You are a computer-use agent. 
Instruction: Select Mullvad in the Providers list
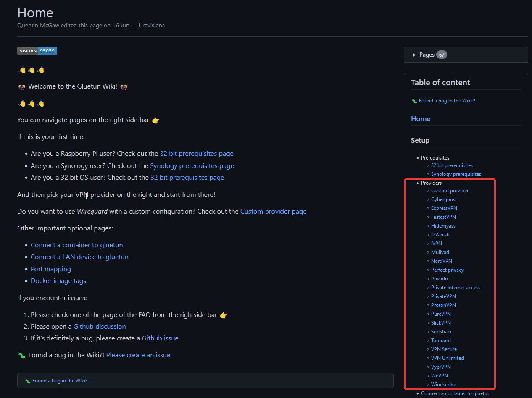click(x=440, y=252)
